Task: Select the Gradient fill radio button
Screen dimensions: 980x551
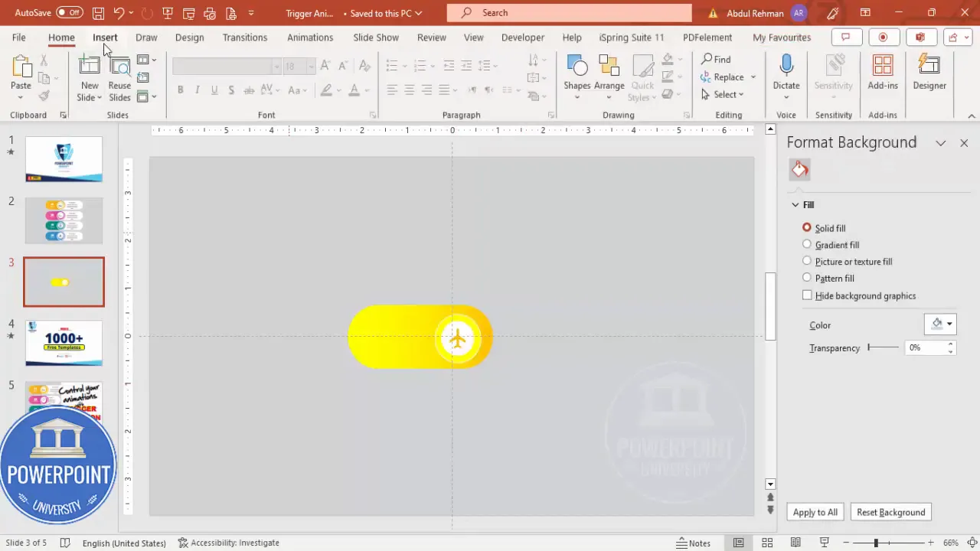Action: click(x=807, y=245)
